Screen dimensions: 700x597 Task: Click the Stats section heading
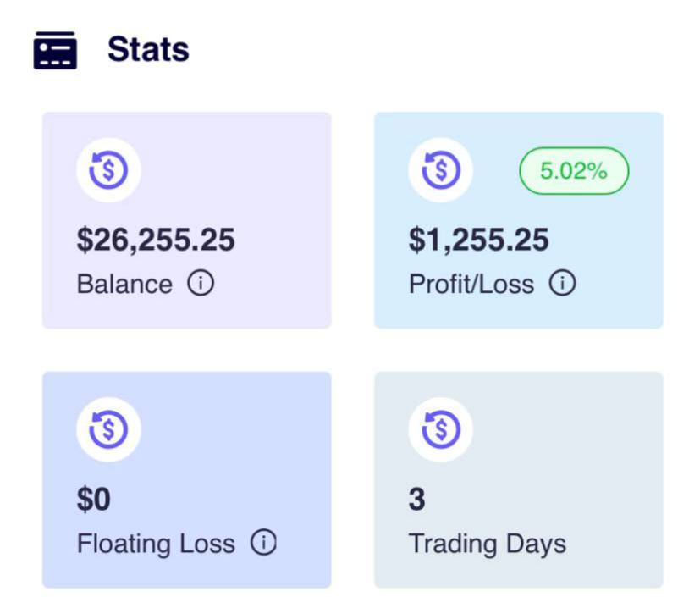[148, 50]
